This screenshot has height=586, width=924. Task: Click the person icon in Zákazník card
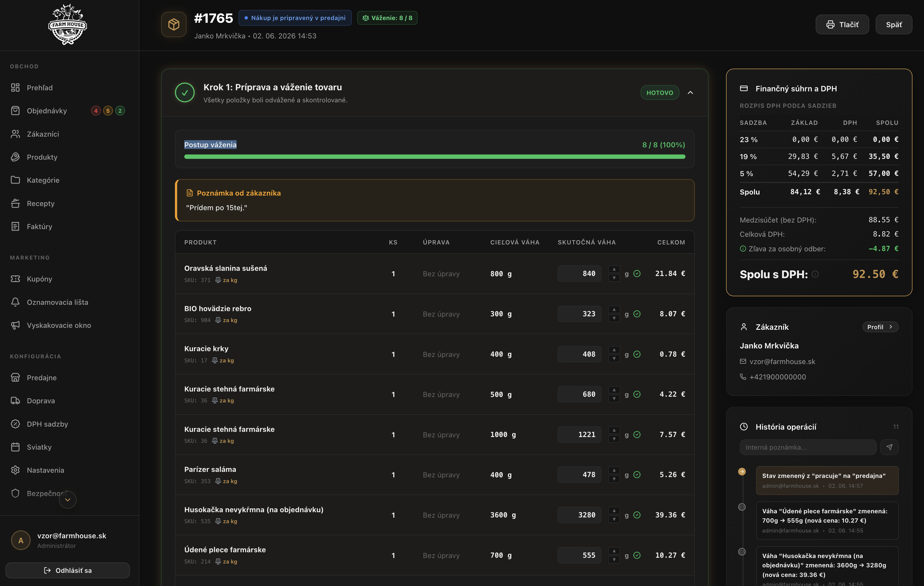[744, 327]
